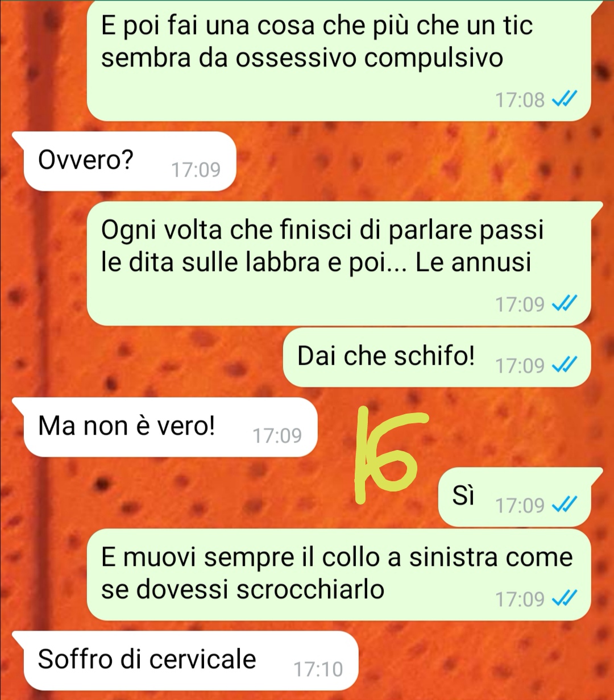Tap the 17:08 timestamp
Image resolution: width=614 pixels, height=700 pixels.
click(520, 101)
